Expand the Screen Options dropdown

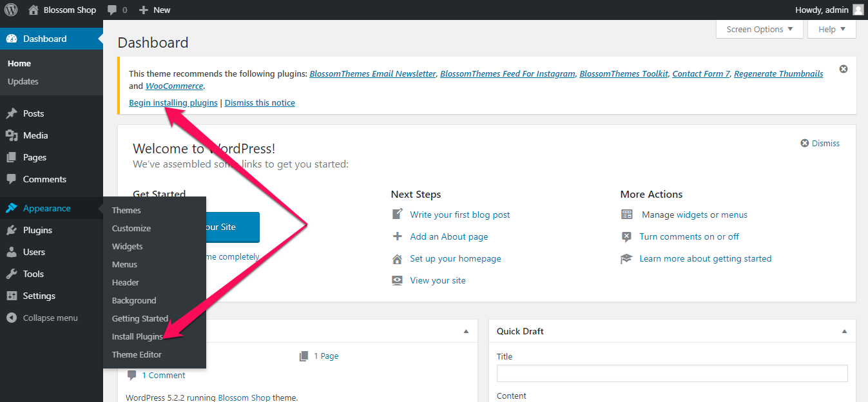pyautogui.click(x=760, y=29)
